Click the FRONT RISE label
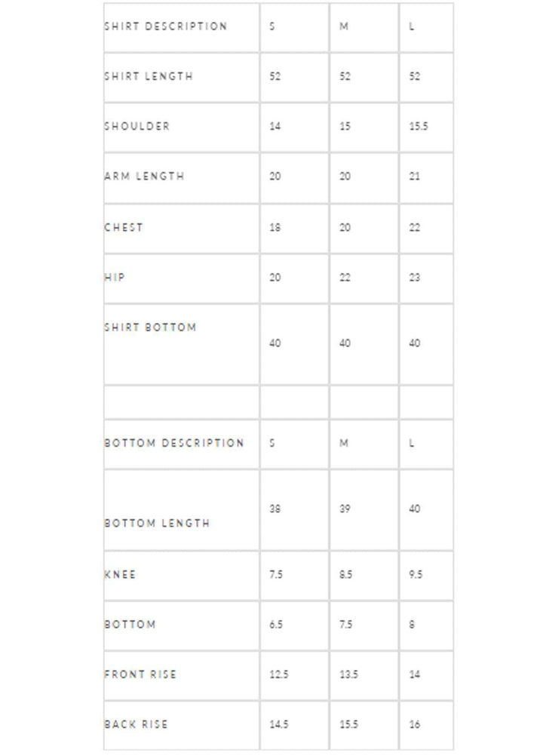This screenshot has width=543, height=756. [x=140, y=674]
